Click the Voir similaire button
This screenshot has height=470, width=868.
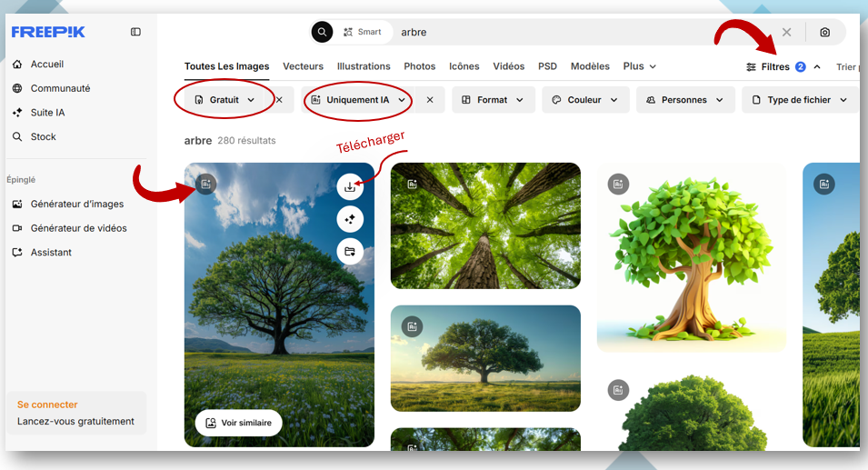pyautogui.click(x=238, y=423)
